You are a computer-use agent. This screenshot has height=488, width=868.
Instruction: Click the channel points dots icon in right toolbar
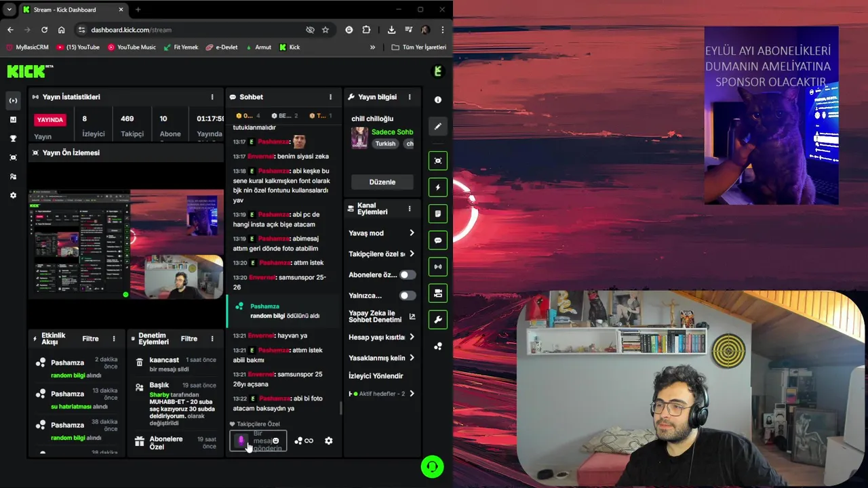438,346
